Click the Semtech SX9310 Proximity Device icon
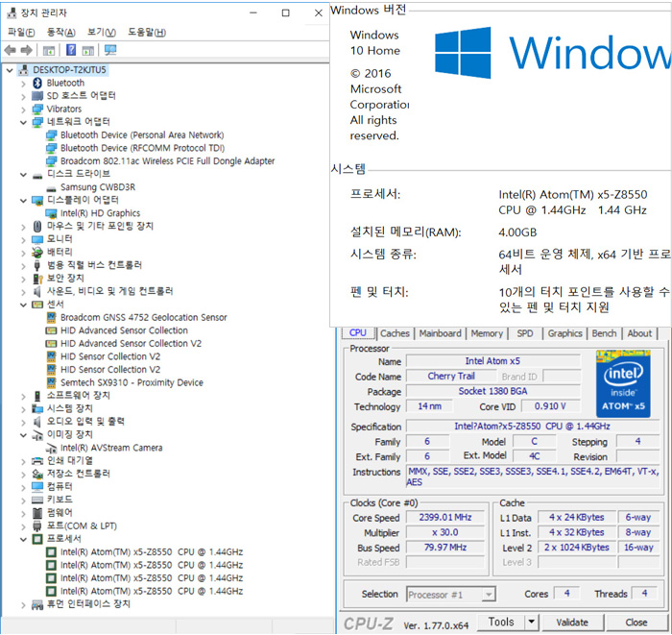Image resolution: width=672 pixels, height=635 pixels. (x=52, y=382)
